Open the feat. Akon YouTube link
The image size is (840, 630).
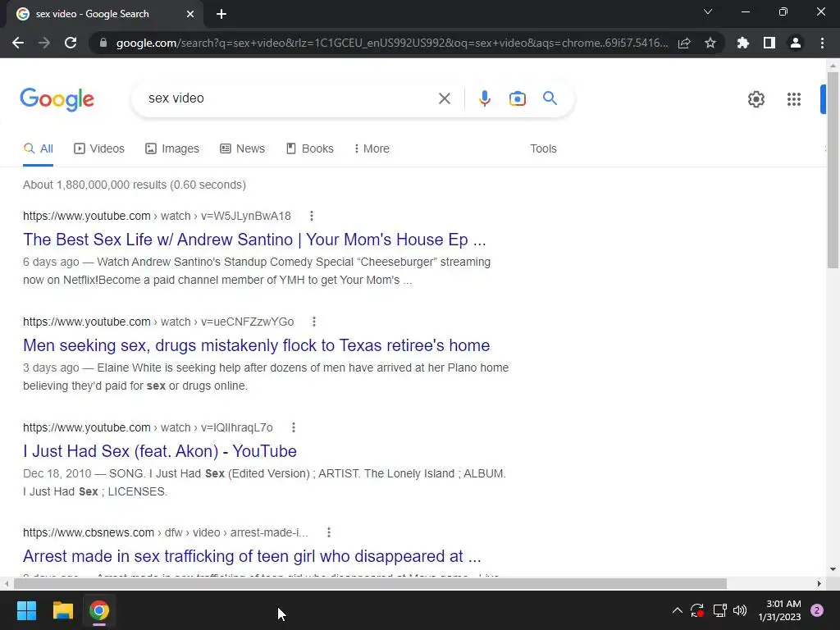coord(160,451)
